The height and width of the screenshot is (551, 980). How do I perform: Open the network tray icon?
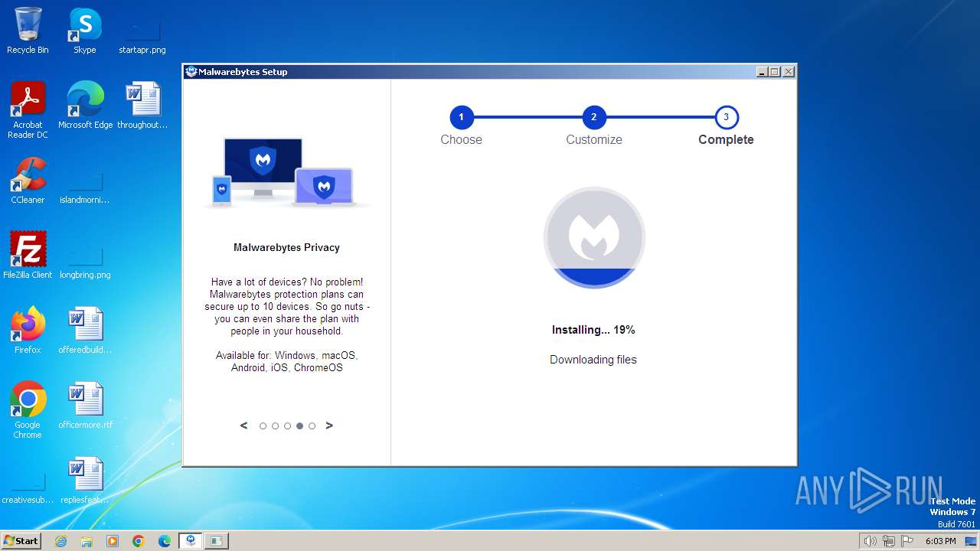pos(889,541)
